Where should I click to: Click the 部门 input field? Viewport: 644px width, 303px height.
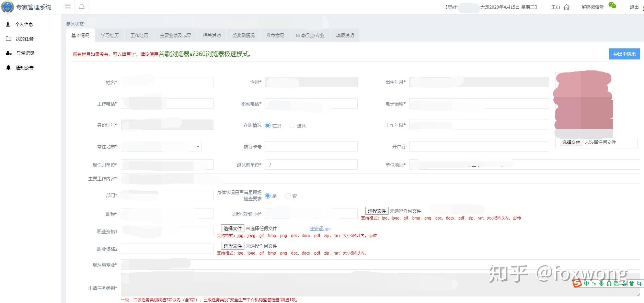tap(167, 195)
